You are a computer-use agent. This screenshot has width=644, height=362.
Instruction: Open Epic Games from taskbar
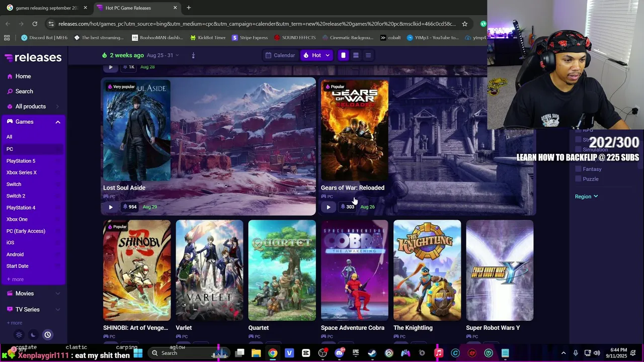tap(356, 353)
